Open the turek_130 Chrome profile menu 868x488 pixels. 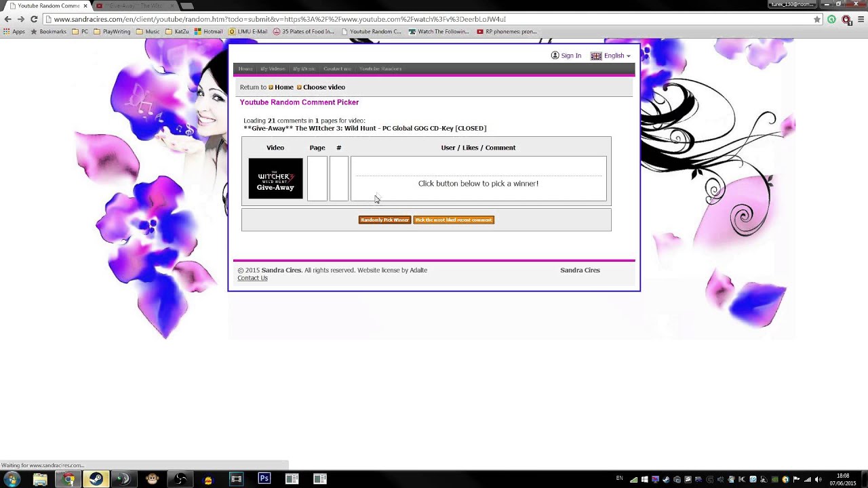[x=792, y=4]
